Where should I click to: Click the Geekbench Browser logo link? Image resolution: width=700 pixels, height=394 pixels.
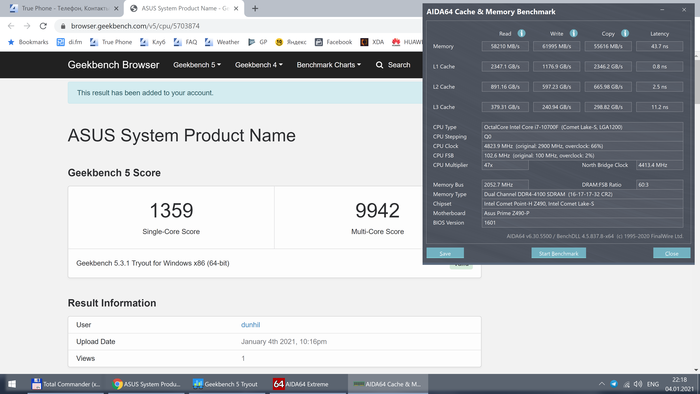(113, 65)
